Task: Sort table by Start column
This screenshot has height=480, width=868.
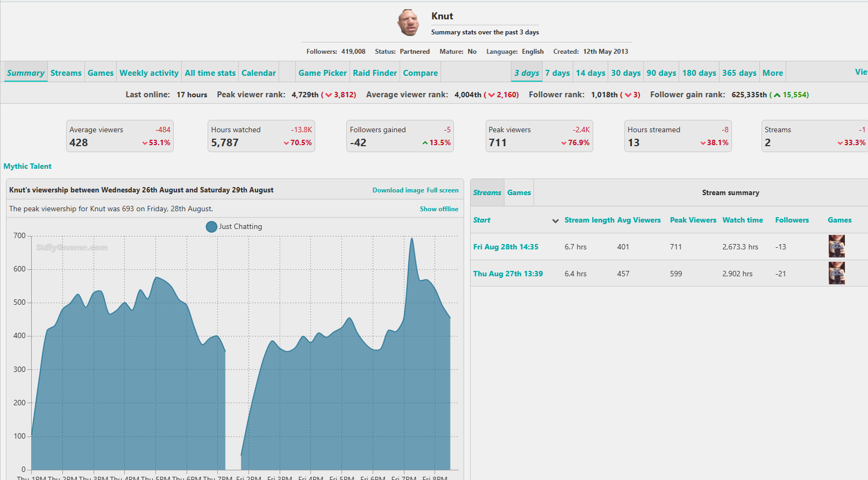Action: pyautogui.click(x=482, y=220)
